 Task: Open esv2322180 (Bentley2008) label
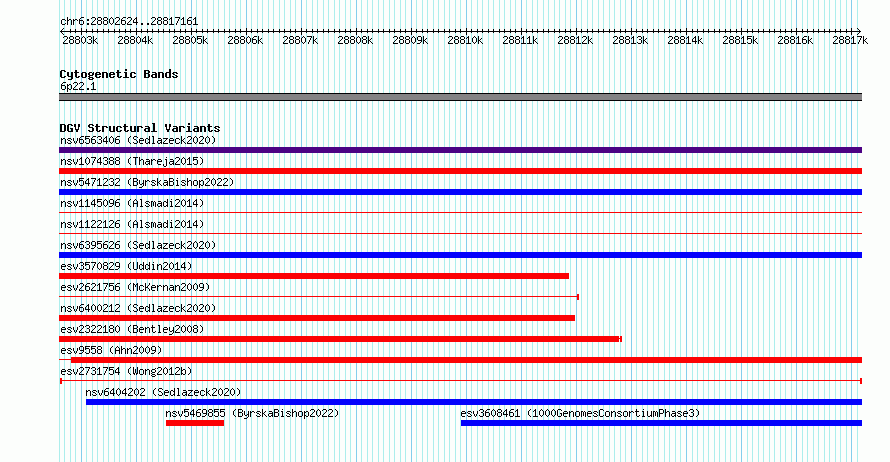pos(132,329)
